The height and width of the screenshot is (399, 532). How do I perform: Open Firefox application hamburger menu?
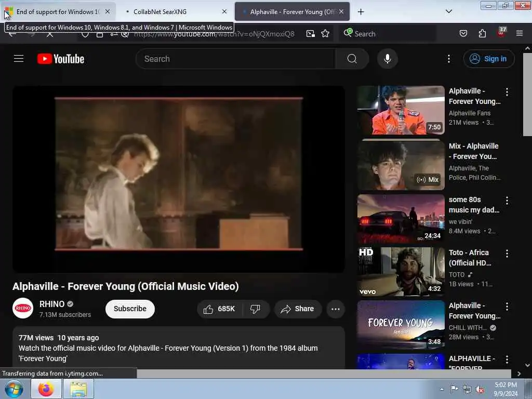[519, 33]
